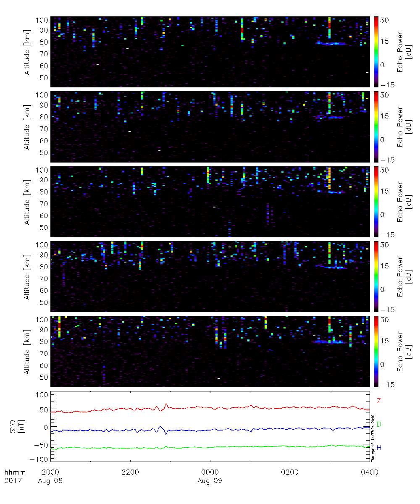Click the third panel's Altitude [km] label
420x504 pixels.
click(x=27, y=202)
